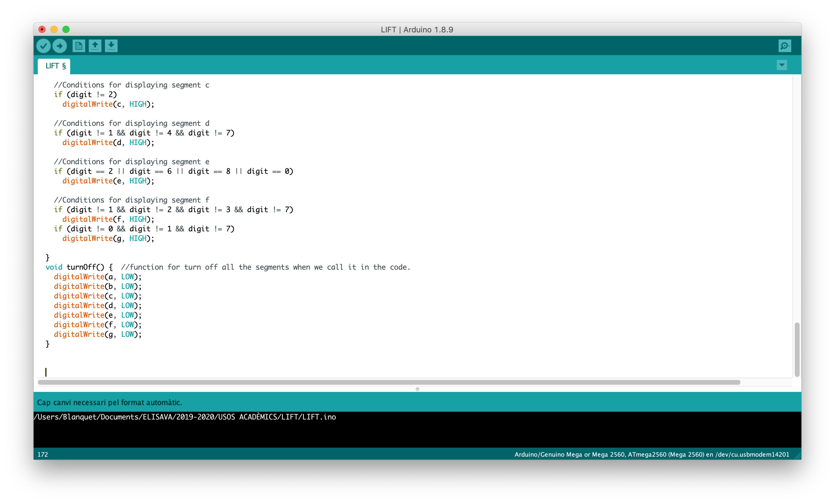Click 'digitalWrite(c, HIGH);' line
Image resolution: width=835 pixels, height=504 pixels.
(108, 104)
